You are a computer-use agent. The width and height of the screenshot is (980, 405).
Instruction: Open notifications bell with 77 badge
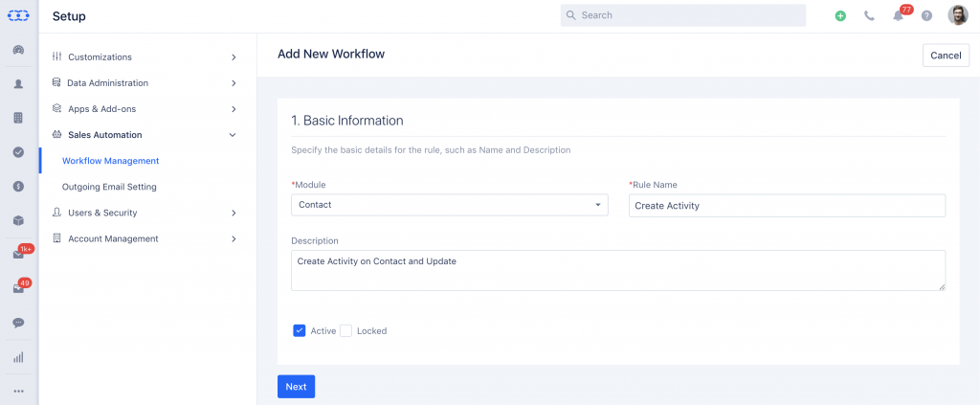coord(898,16)
